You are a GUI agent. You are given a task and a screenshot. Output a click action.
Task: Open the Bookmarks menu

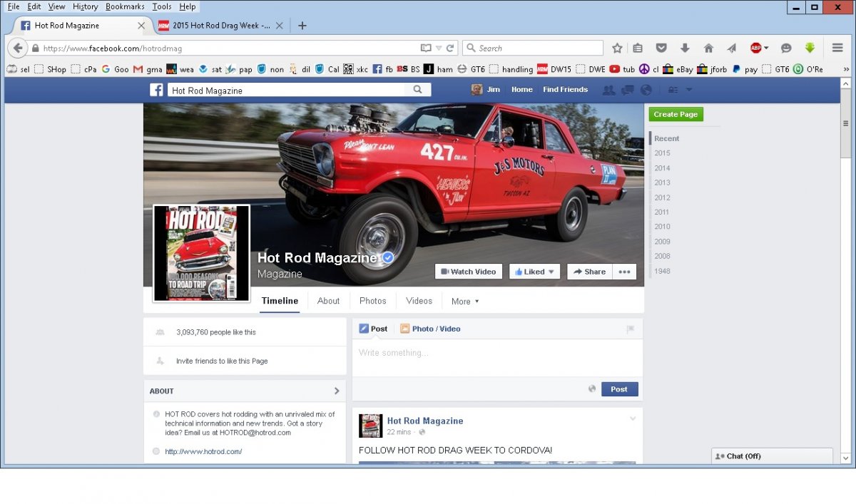[125, 6]
